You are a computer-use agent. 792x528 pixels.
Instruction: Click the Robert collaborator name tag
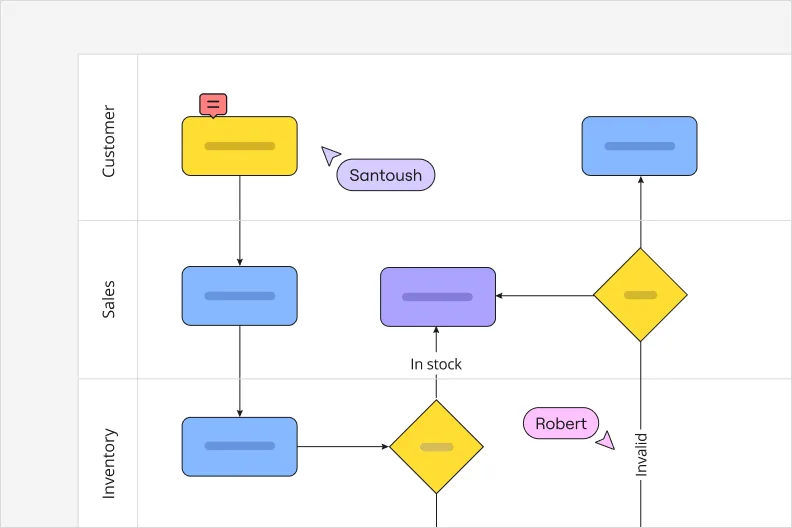[561, 423]
